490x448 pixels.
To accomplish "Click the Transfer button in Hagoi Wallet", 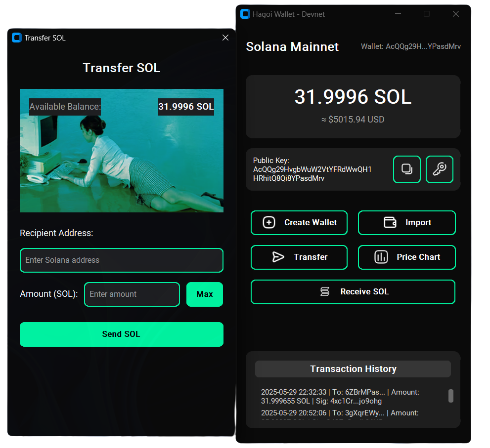I will pyautogui.click(x=299, y=257).
